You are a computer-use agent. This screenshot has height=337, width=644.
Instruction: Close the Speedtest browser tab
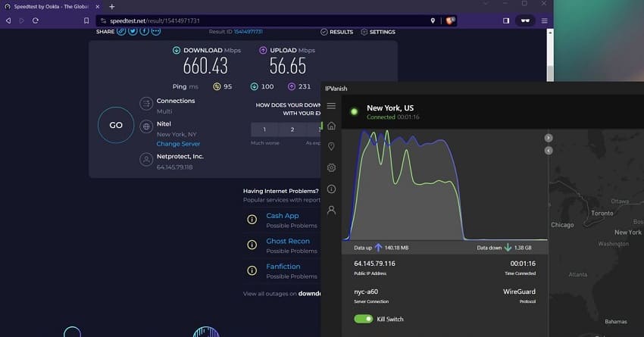pos(97,7)
